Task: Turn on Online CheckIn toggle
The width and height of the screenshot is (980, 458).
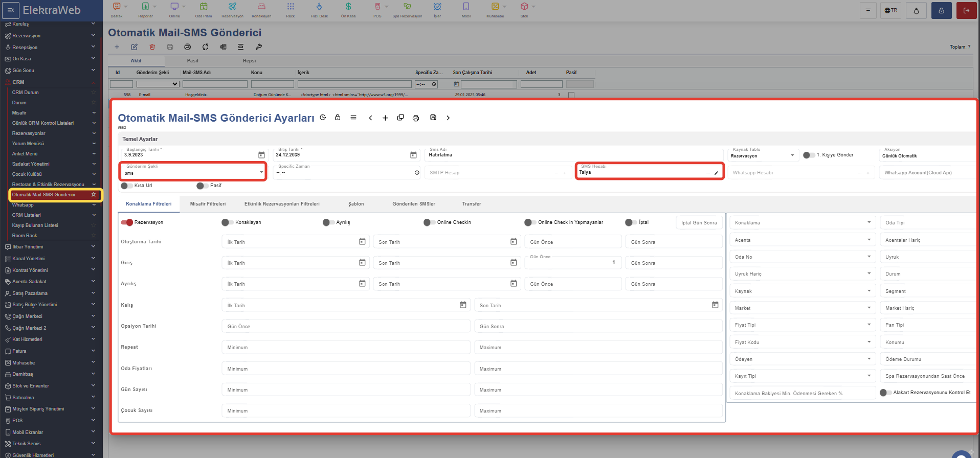Action: tap(429, 222)
